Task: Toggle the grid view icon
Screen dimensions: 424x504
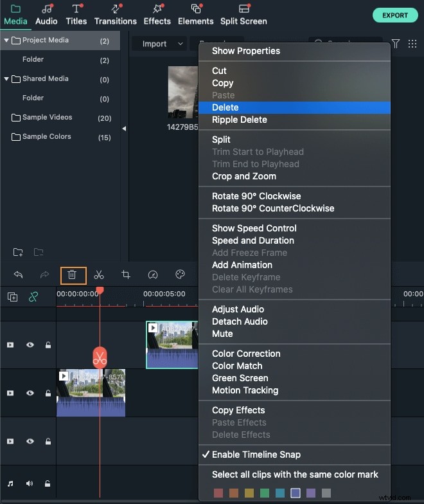Action: point(412,44)
